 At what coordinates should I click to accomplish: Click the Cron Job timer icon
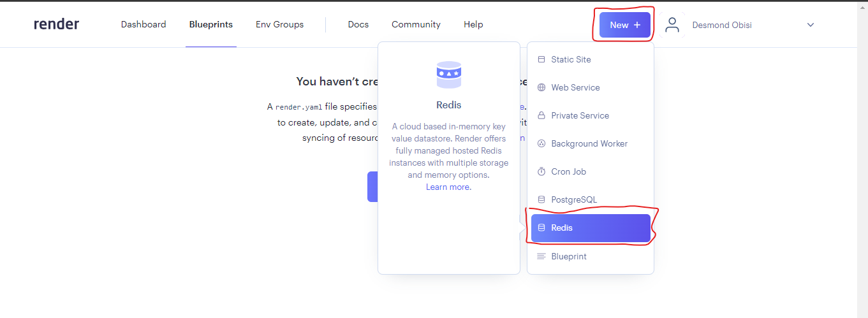pos(541,171)
